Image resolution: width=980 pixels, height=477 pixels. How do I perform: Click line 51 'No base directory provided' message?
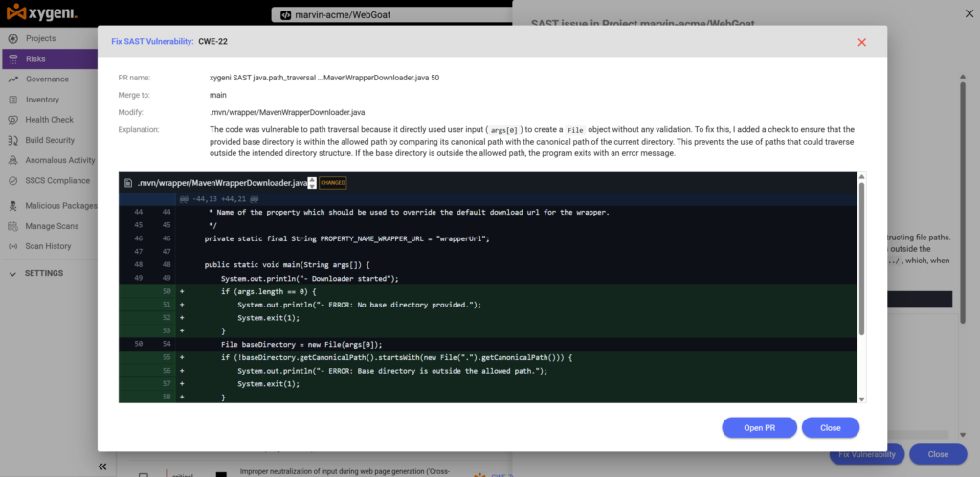pyautogui.click(x=360, y=306)
